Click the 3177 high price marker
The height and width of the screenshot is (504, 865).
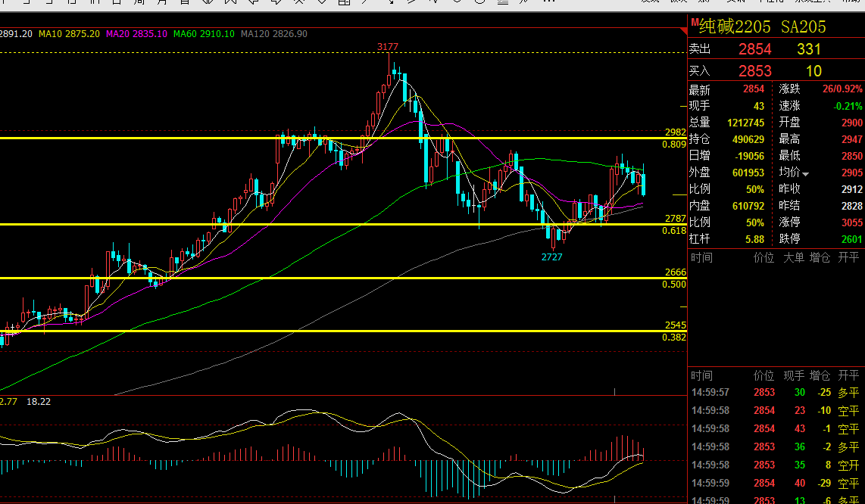coord(387,47)
